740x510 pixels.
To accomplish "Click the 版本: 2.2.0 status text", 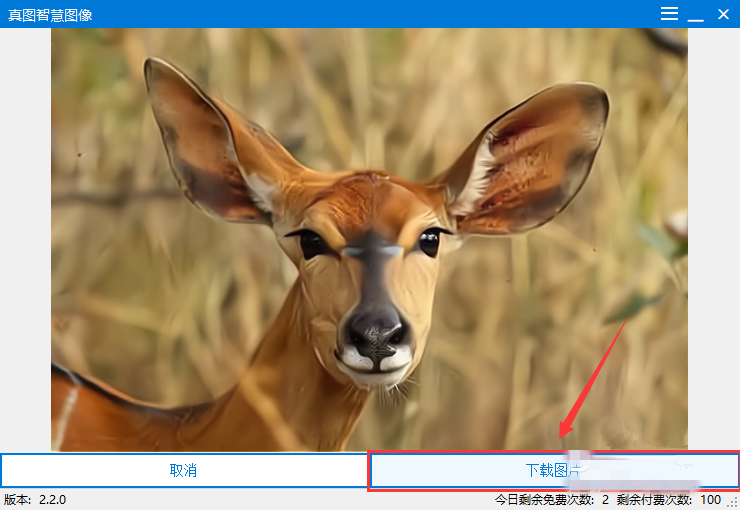I will click(35, 500).
